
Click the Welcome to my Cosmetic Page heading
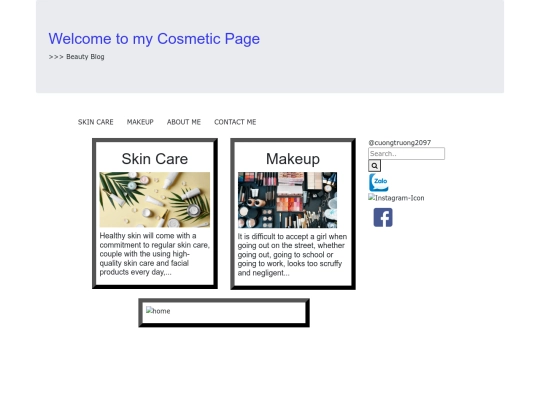[154, 39]
